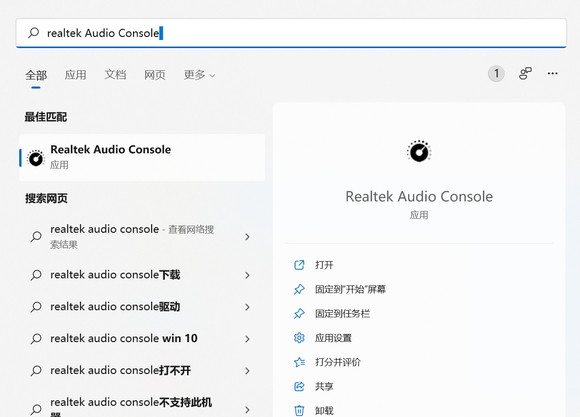Click search icon beside realtek audio console下载
Viewport: 580px width, 417px height.
(x=36, y=275)
